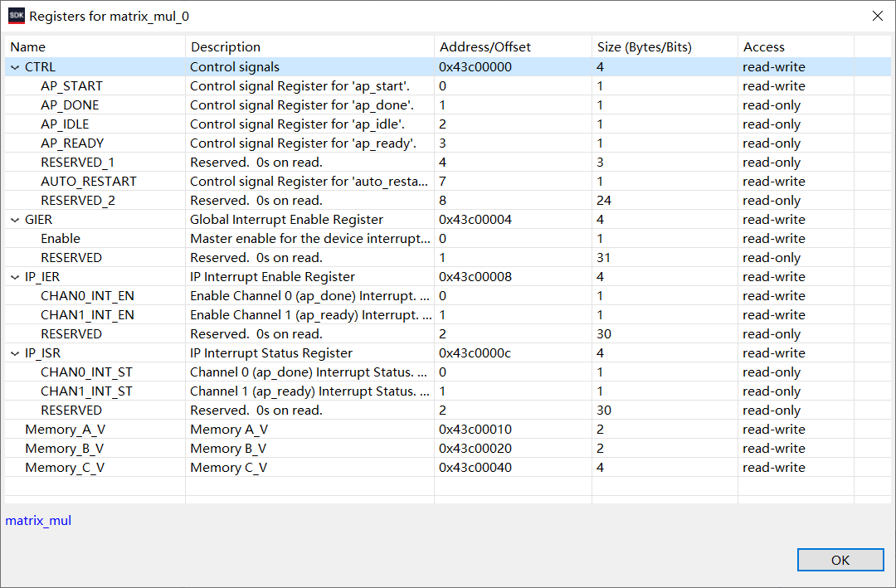Collapse the IP_IER register group
The height and width of the screenshot is (588, 896).
(x=15, y=276)
